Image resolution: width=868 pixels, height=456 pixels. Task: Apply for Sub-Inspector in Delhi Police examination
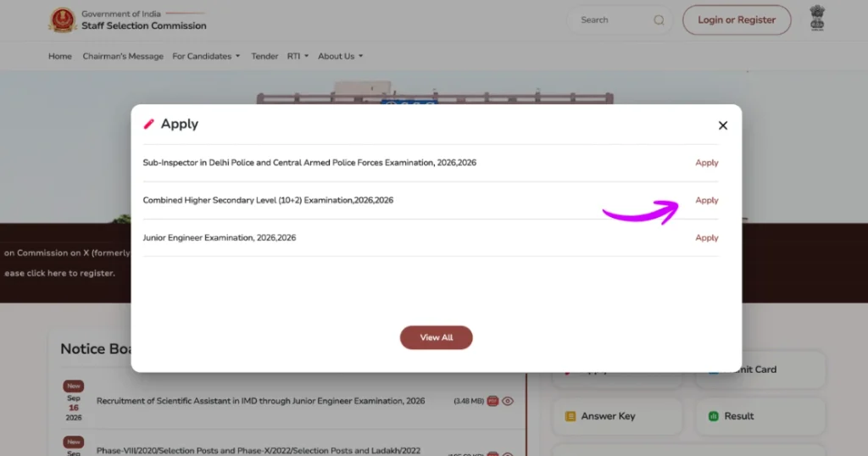pos(706,163)
